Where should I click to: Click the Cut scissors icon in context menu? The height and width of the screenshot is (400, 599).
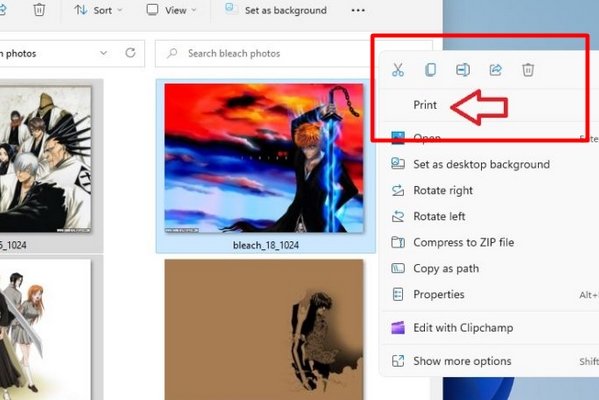(398, 70)
